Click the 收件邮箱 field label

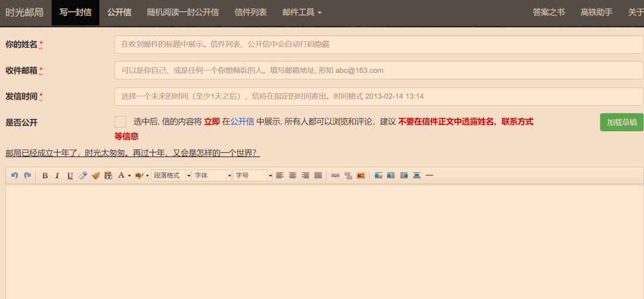(21, 71)
